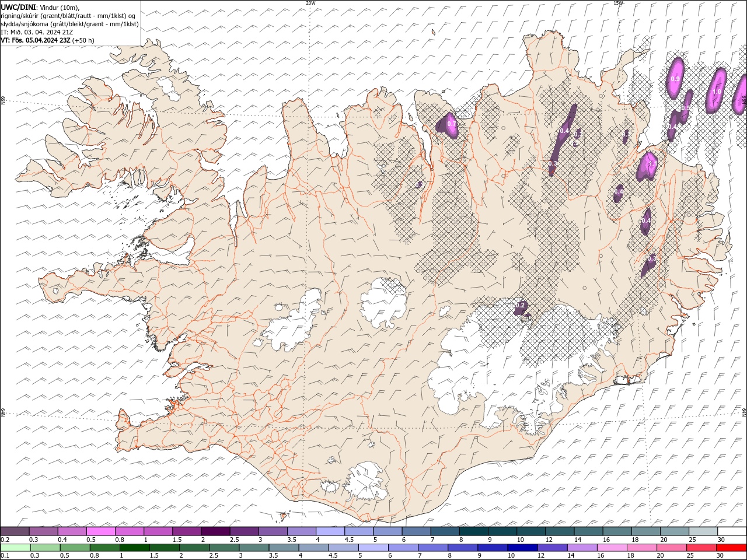The width and height of the screenshot is (747, 560).
Task: Click the 64N latitude label at right edge
Action: pyautogui.click(x=744, y=412)
